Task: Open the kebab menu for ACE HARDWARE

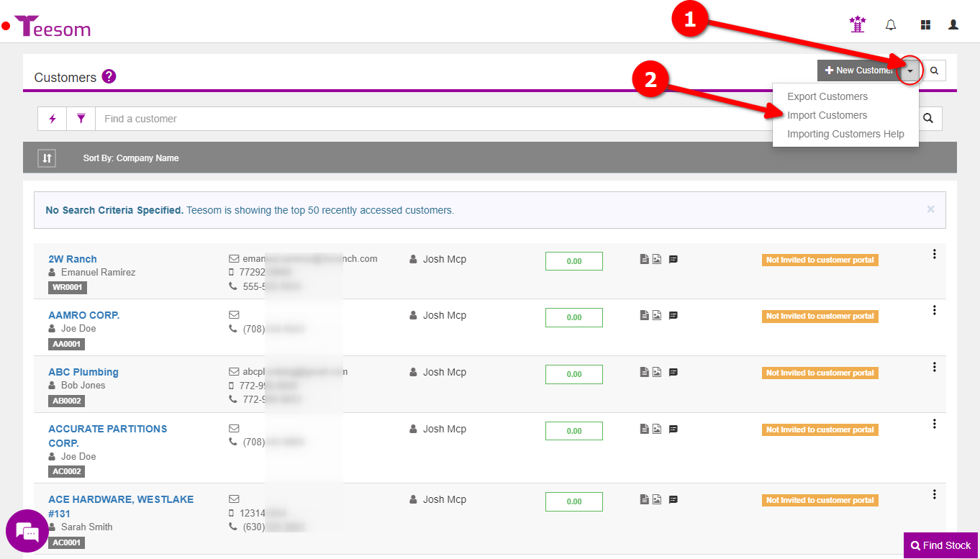Action: [934, 494]
